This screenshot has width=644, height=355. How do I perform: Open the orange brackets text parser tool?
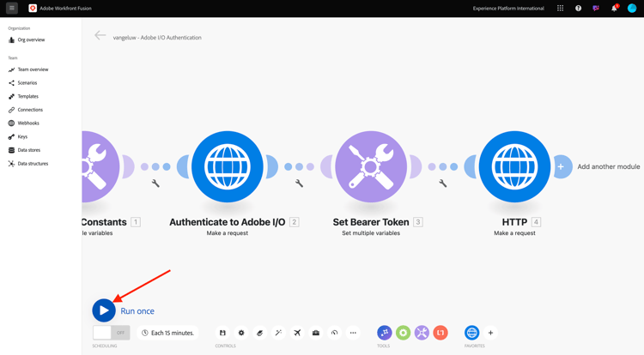(x=440, y=333)
